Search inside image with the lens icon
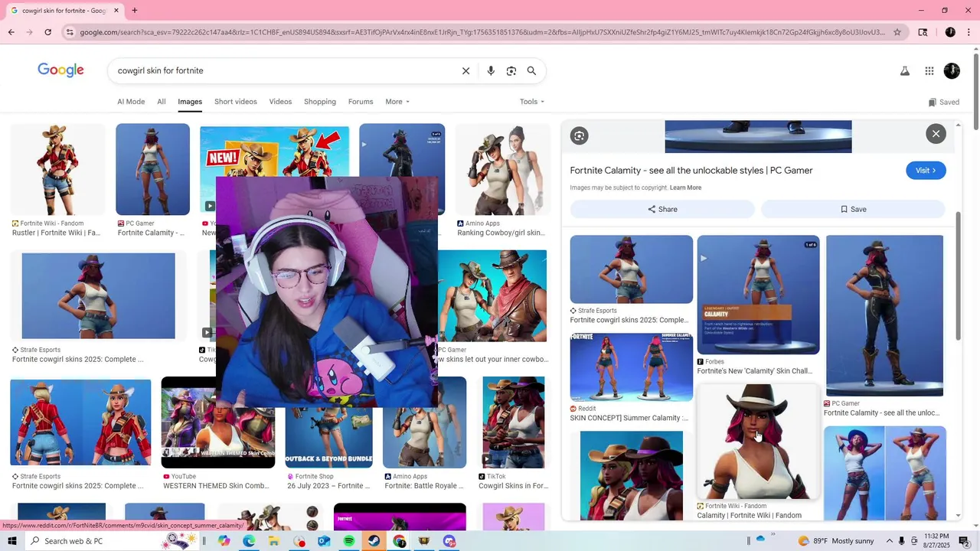Screen dimensions: 980x551 coord(579,136)
